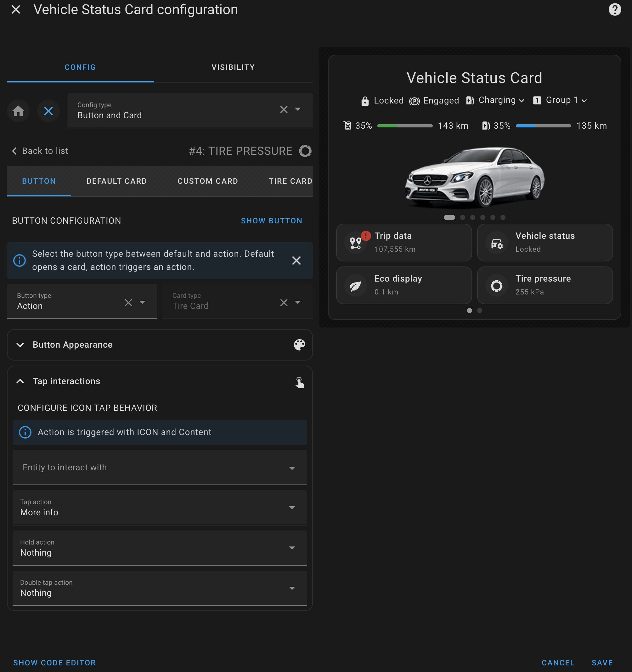Switch to the Custom Card tab
Viewport: 632px width, 672px height.
tap(208, 181)
